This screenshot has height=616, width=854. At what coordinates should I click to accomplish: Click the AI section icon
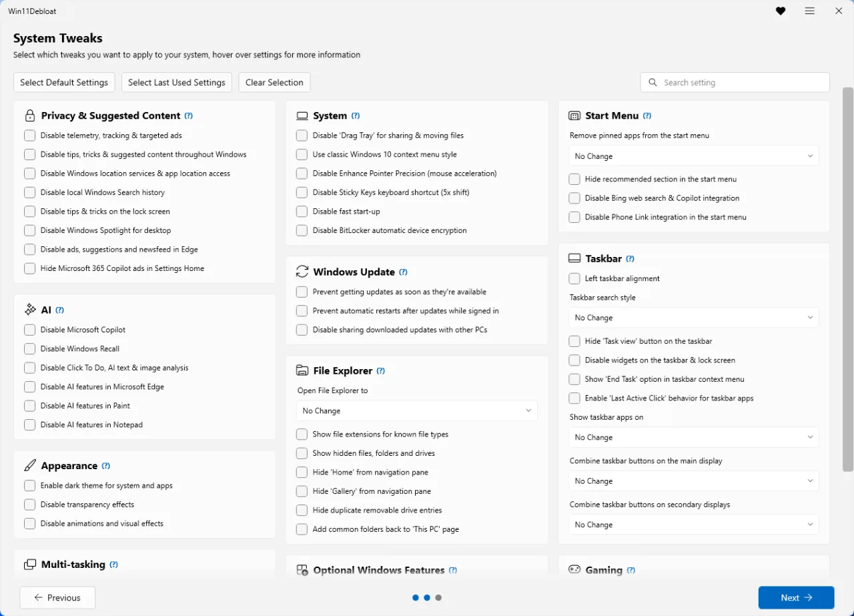pyautogui.click(x=29, y=309)
